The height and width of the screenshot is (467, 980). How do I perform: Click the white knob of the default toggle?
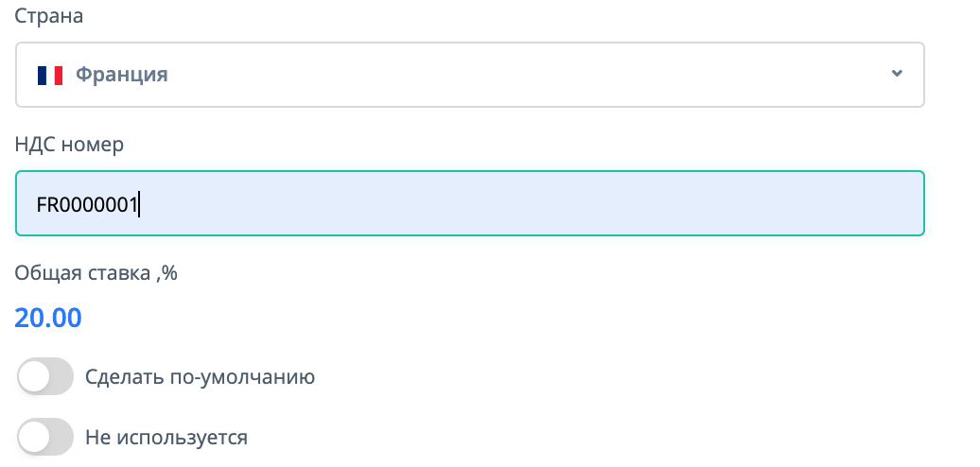pos(34,377)
